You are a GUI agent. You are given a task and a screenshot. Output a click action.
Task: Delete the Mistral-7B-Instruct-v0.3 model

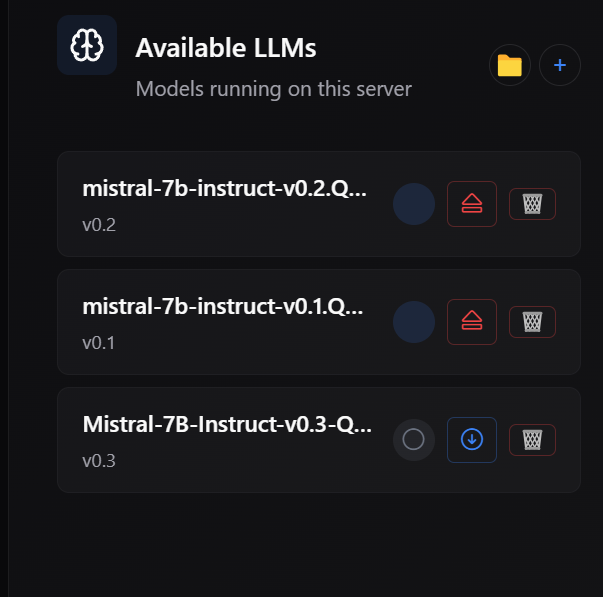[532, 440]
